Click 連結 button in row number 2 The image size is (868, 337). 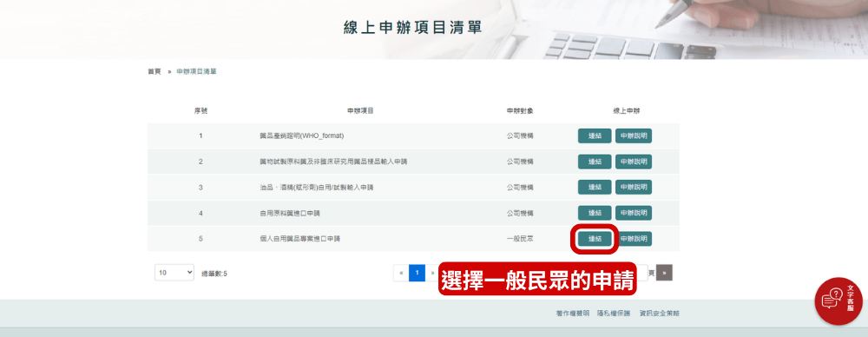pyautogui.click(x=595, y=162)
